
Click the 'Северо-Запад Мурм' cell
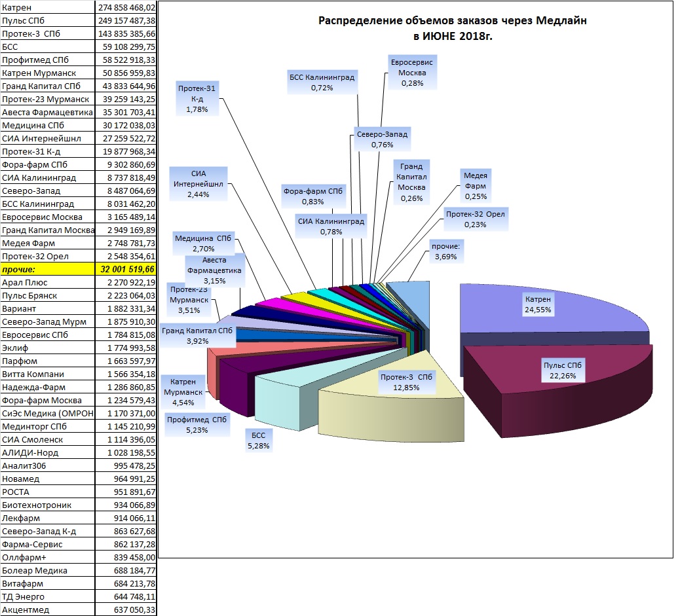click(48, 322)
